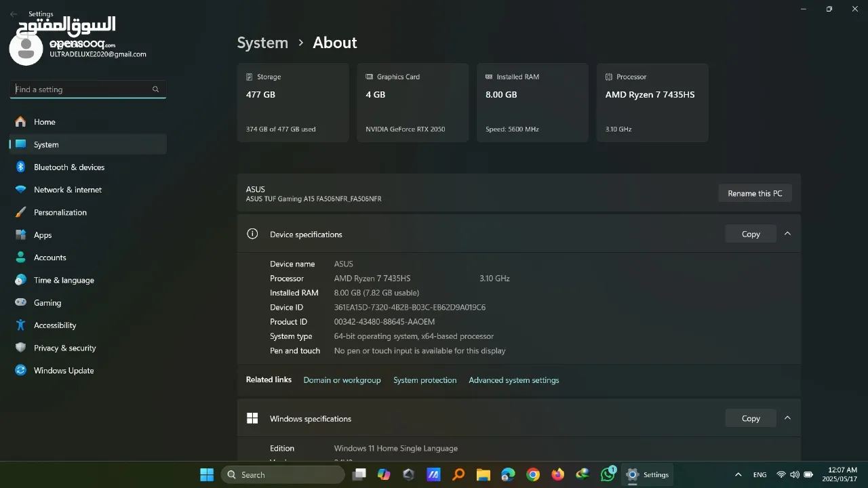Viewport: 868px width, 488px height.
Task: Open the System protection link
Action: [425, 380]
